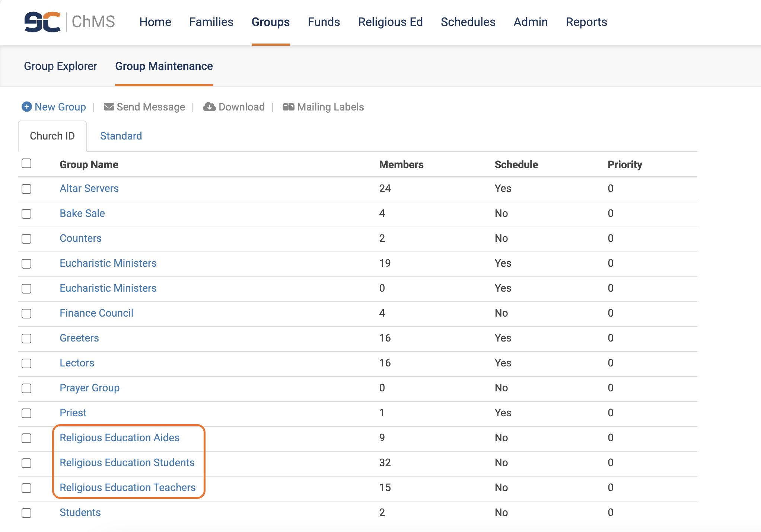Click the Send Message envelope icon
761x532 pixels.
[x=109, y=107]
